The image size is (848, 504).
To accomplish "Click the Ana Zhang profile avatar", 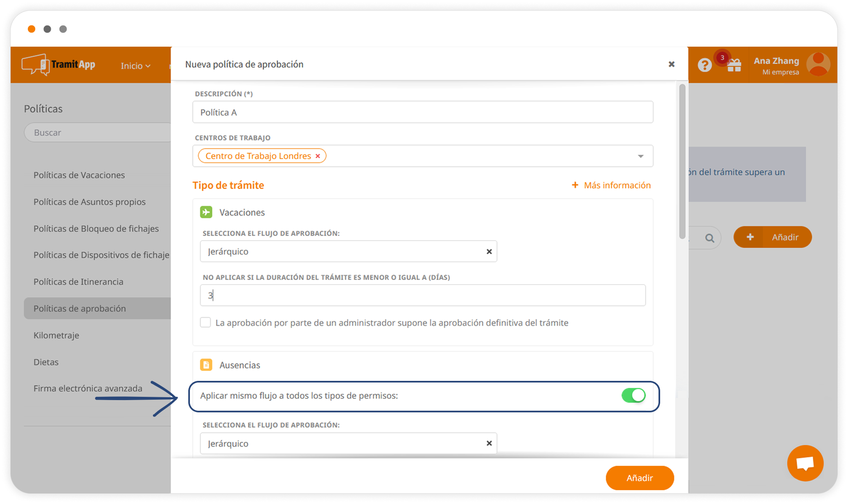I will (818, 64).
